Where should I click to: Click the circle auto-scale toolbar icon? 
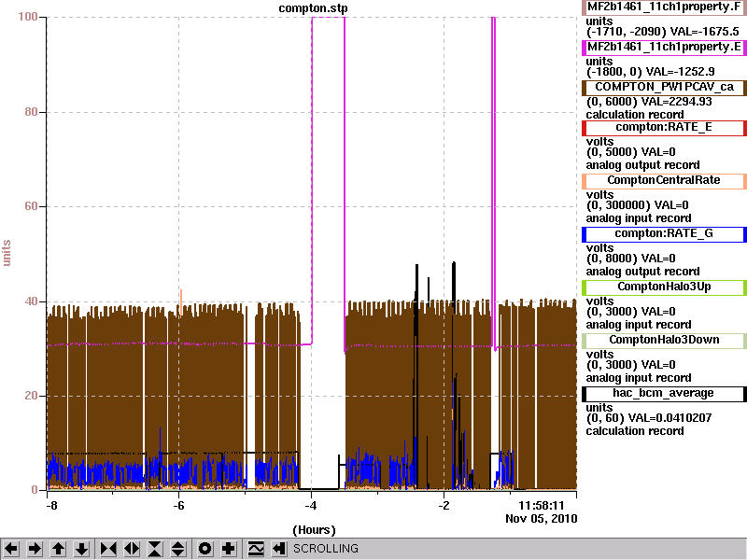pos(204,549)
